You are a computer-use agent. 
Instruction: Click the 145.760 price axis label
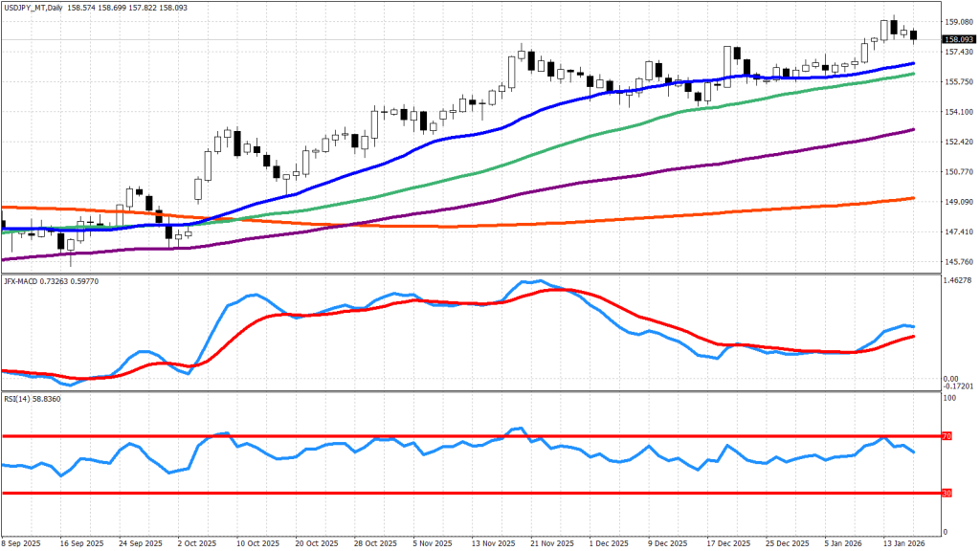[959, 262]
